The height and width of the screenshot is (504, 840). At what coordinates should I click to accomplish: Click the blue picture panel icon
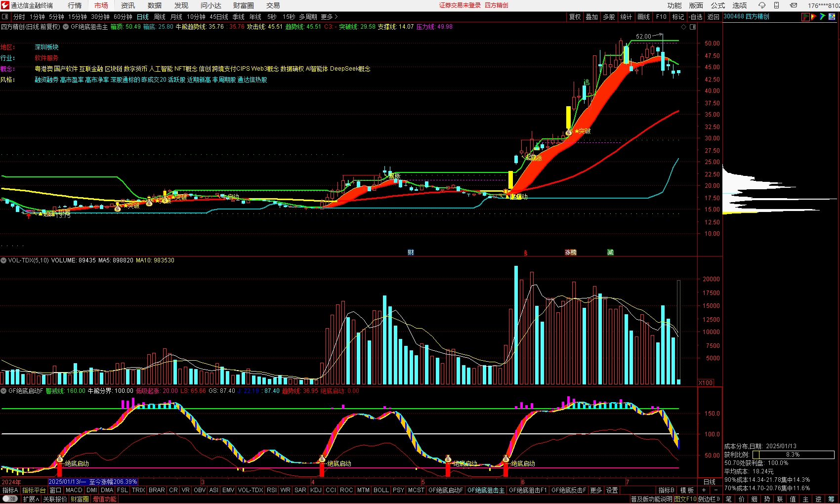pyautogui.click(x=832, y=17)
